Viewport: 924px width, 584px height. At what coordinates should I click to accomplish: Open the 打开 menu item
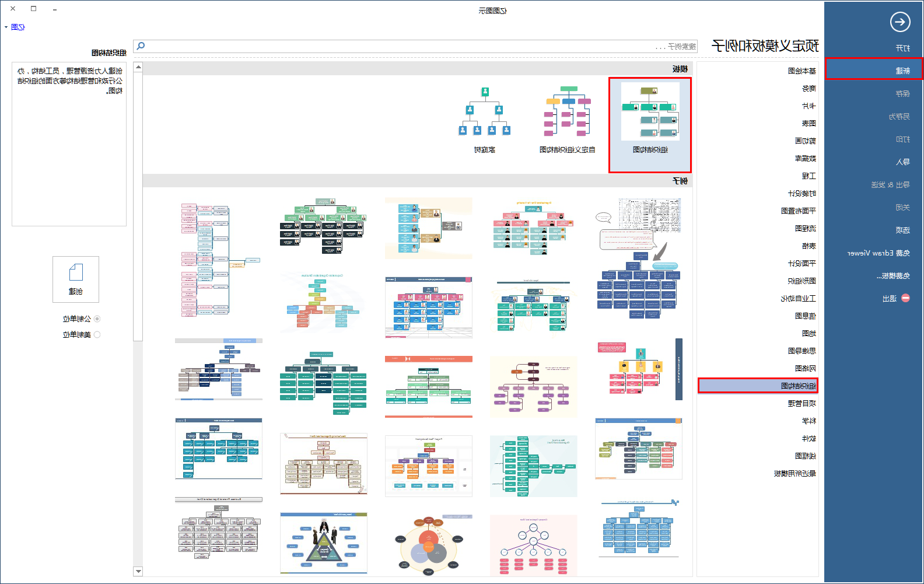tap(903, 48)
